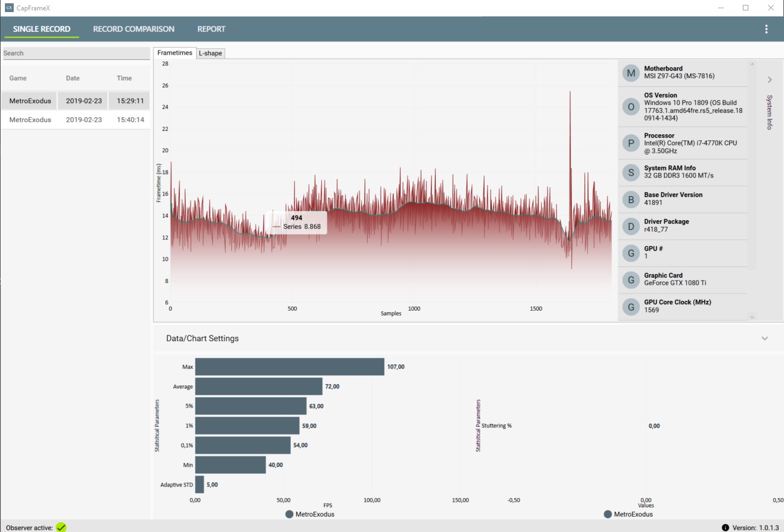Click the system info scroll up arrow
Viewport: 784px width, 532px height.
(x=752, y=64)
